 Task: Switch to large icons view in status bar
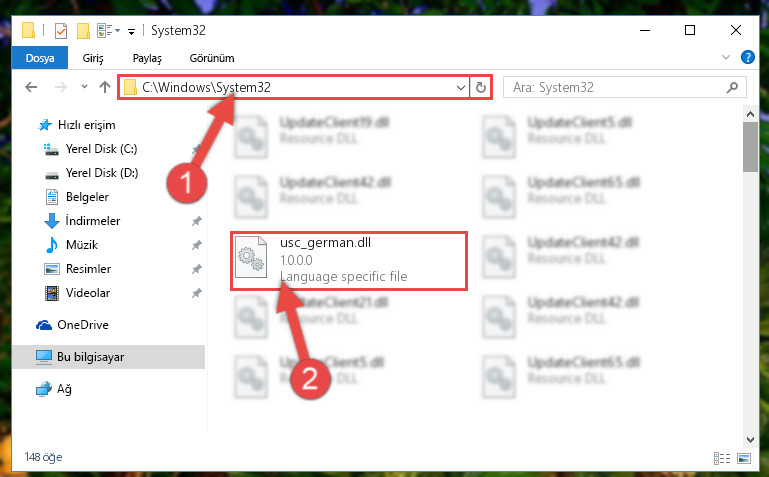(743, 458)
